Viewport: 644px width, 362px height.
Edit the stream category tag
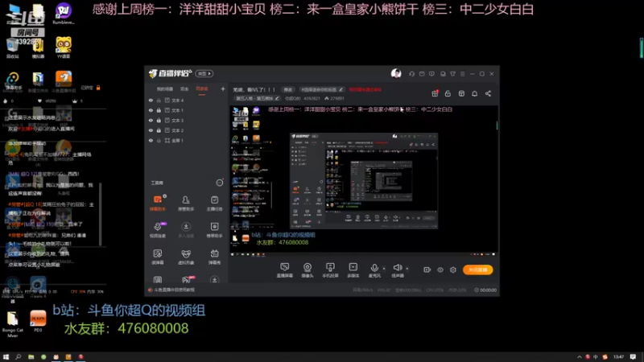point(321,89)
